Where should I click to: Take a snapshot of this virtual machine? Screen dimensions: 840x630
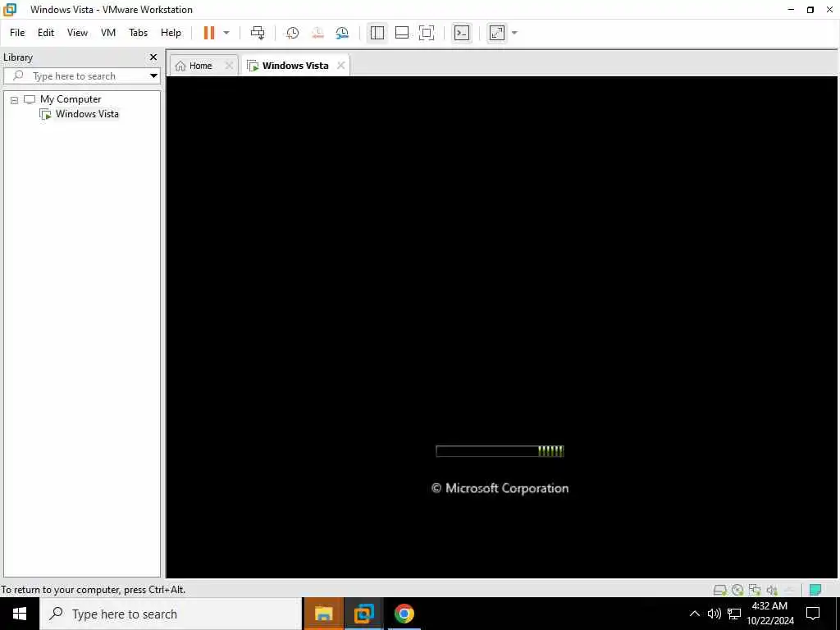[x=292, y=33]
